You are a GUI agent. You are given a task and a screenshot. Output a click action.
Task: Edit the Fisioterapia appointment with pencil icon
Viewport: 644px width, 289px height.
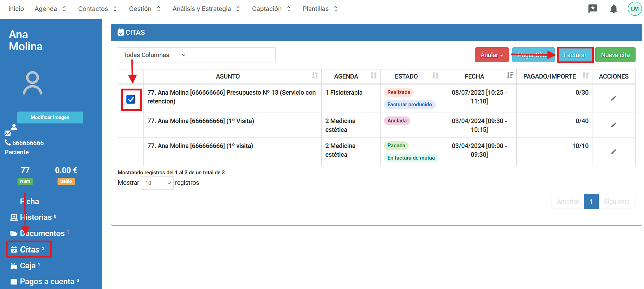(613, 99)
